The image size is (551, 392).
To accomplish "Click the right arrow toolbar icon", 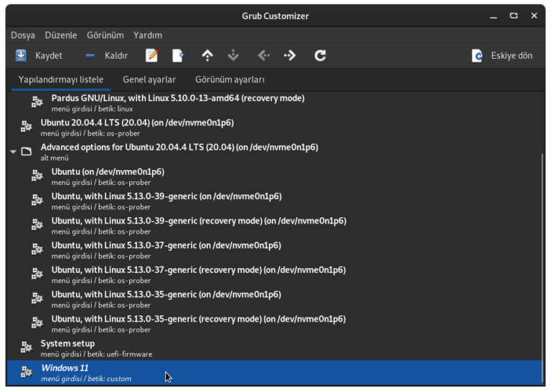I will [x=290, y=55].
